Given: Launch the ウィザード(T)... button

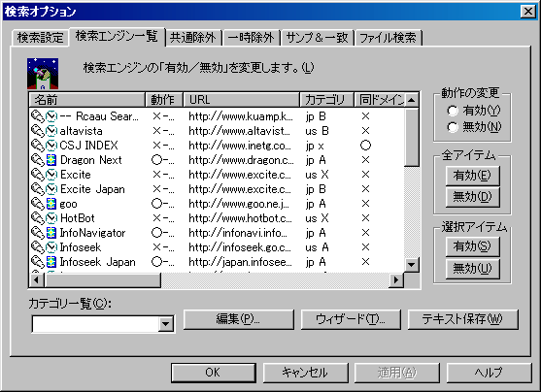Looking at the screenshot, I should tap(351, 319).
